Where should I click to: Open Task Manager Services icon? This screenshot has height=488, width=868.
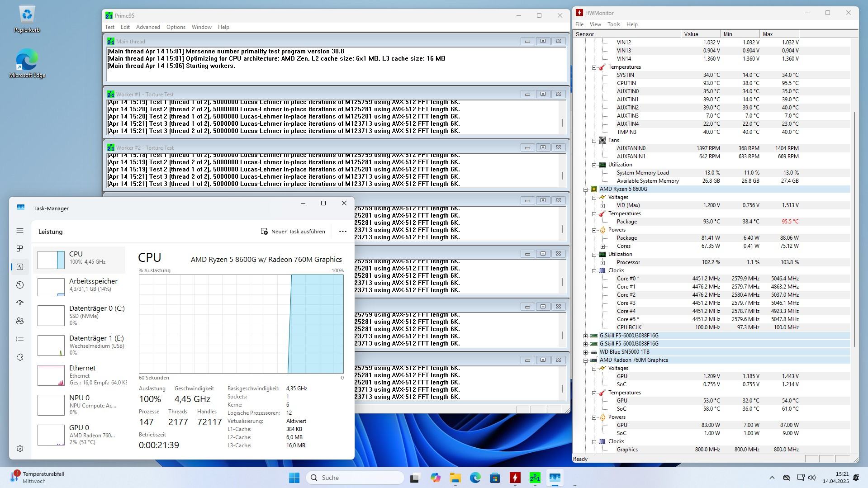(20, 357)
